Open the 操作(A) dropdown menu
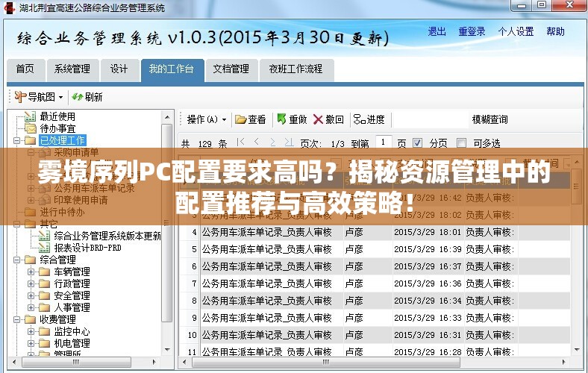The image size is (588, 373). tap(207, 119)
